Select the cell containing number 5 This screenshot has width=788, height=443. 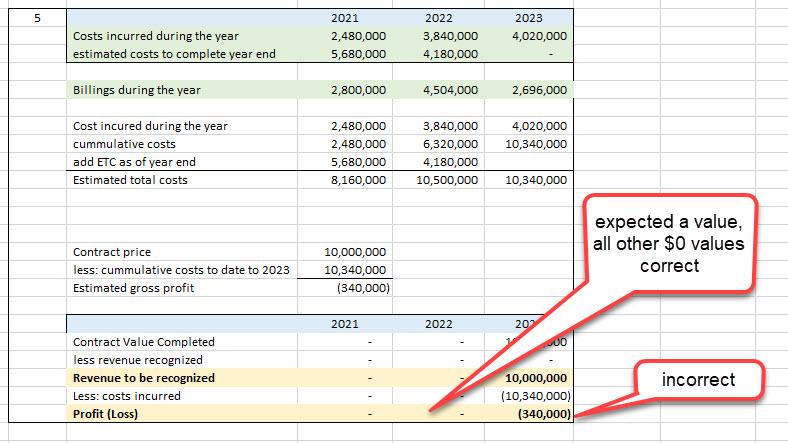click(x=37, y=18)
